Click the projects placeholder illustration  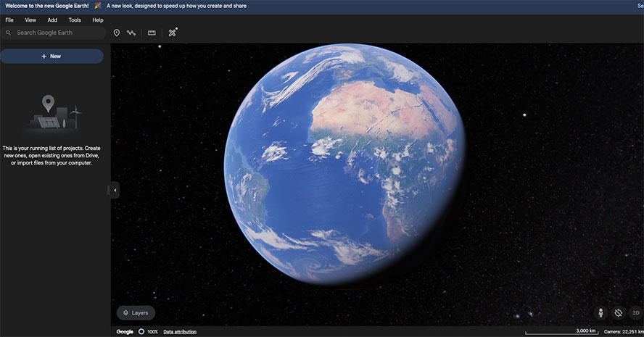click(x=51, y=113)
